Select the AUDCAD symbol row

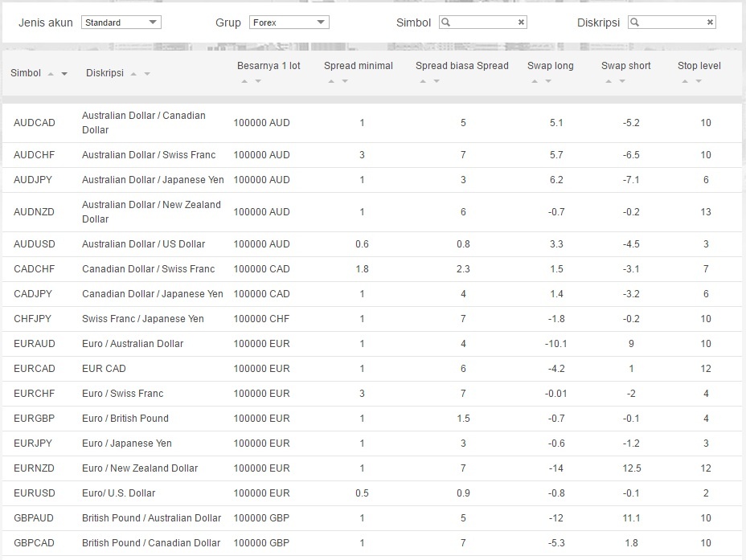(35, 123)
